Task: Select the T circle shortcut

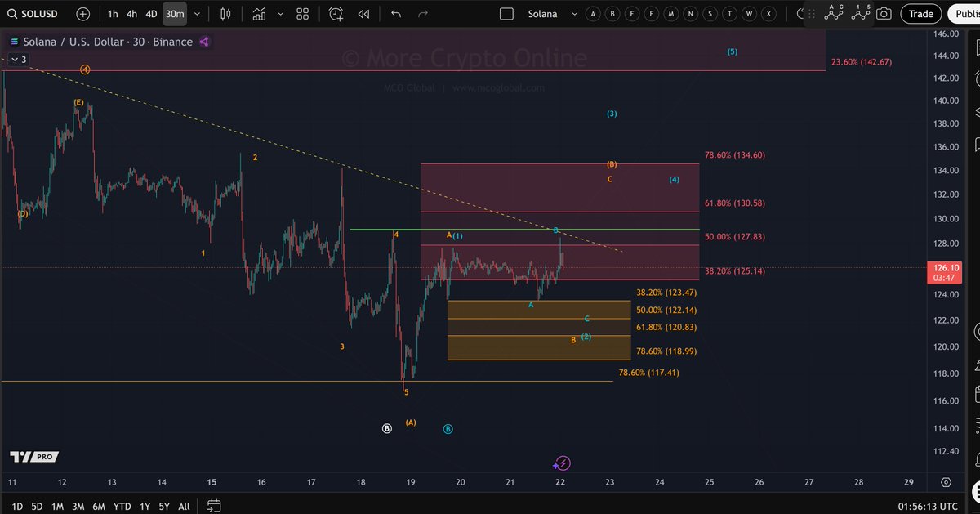Action: point(729,14)
